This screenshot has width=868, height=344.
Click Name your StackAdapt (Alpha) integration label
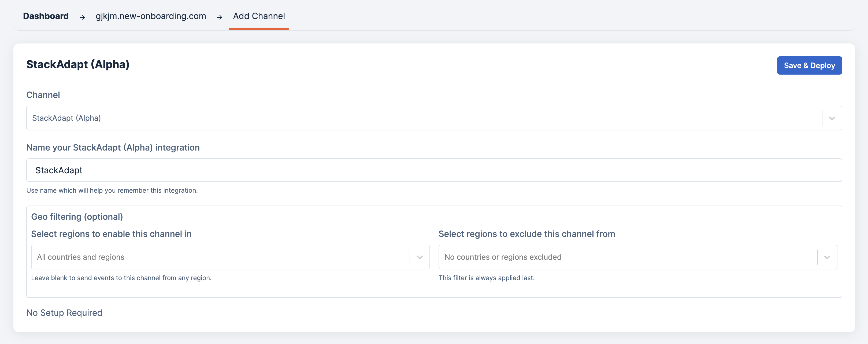point(113,148)
